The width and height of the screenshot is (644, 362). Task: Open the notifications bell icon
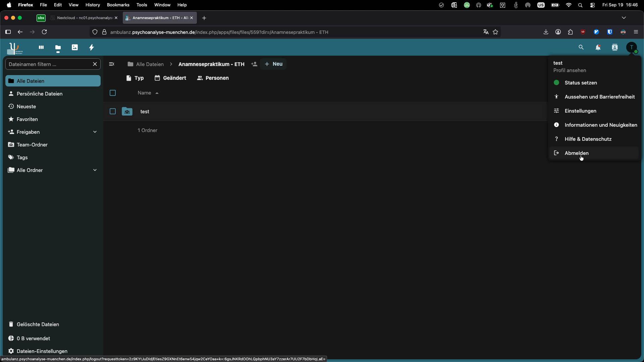[598, 48]
